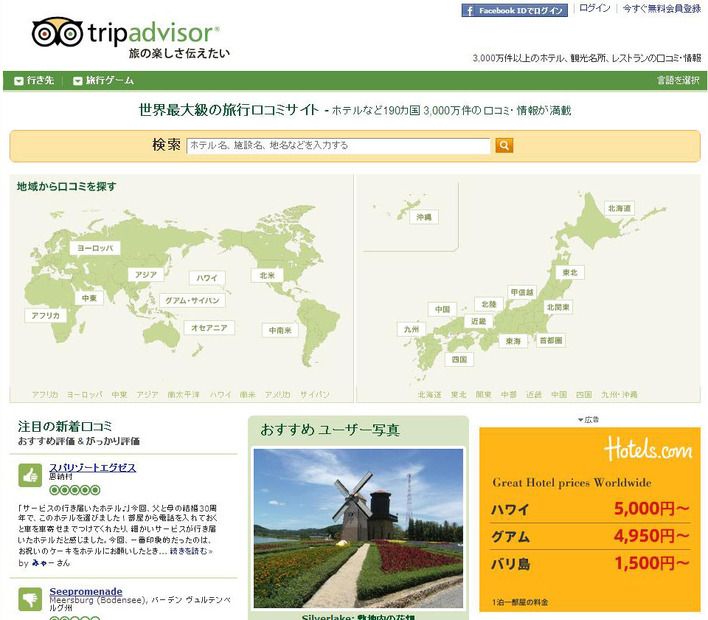
Task: Click the ログイン link at top
Action: coord(594,9)
